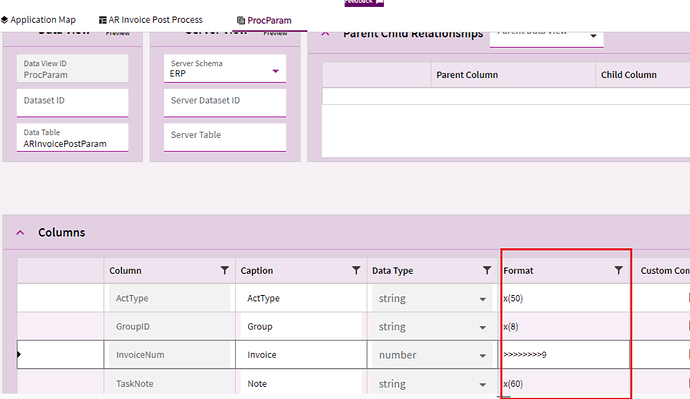Click the >>>>>>>>9 format cell
This screenshot has width=690, height=399.
point(565,355)
